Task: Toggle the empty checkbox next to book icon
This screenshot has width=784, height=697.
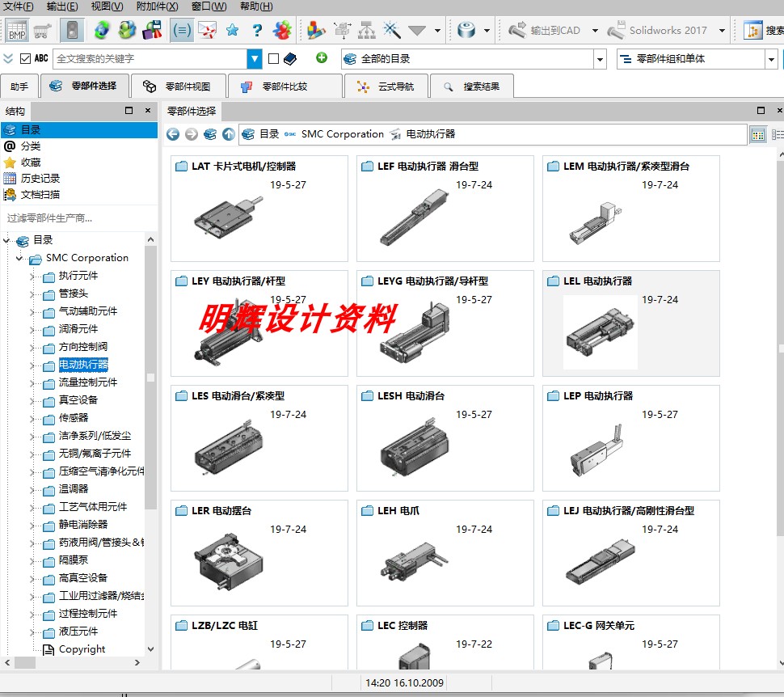Action: point(273,59)
